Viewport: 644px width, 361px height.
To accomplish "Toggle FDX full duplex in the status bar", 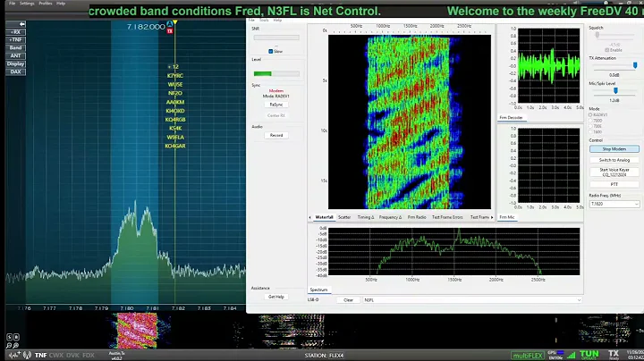I will click(x=89, y=356).
